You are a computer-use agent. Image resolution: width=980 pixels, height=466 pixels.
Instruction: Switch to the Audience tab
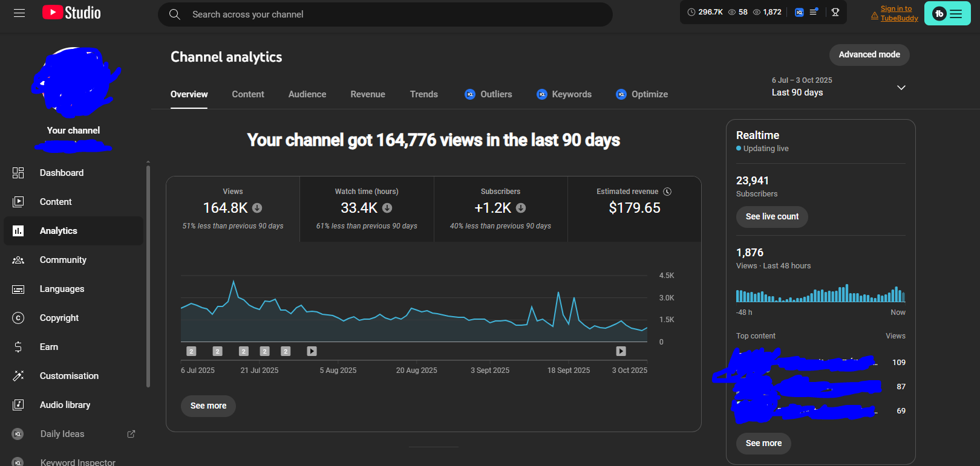coord(307,94)
